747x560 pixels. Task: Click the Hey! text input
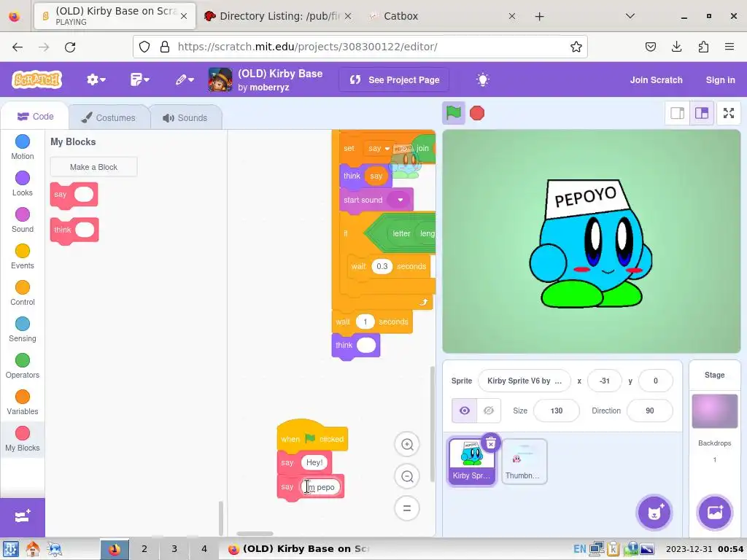tap(314, 462)
